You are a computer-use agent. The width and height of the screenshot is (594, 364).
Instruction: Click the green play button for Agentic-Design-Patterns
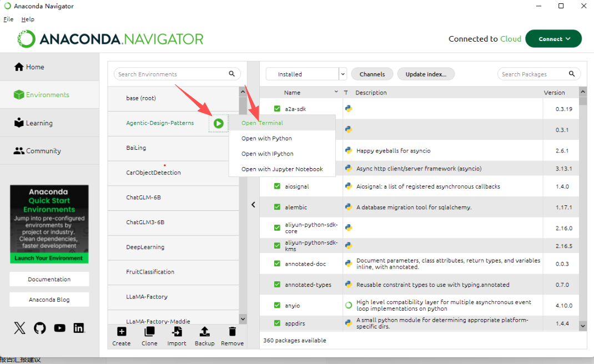click(x=219, y=123)
